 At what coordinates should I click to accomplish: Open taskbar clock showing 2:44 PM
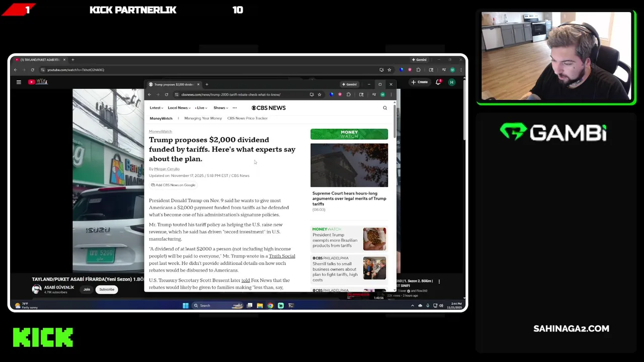tap(454, 306)
